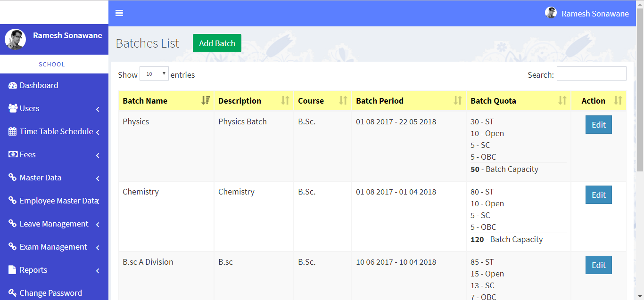This screenshot has width=644, height=300.
Task: Expand the Users submenu chevron
Action: point(98,109)
